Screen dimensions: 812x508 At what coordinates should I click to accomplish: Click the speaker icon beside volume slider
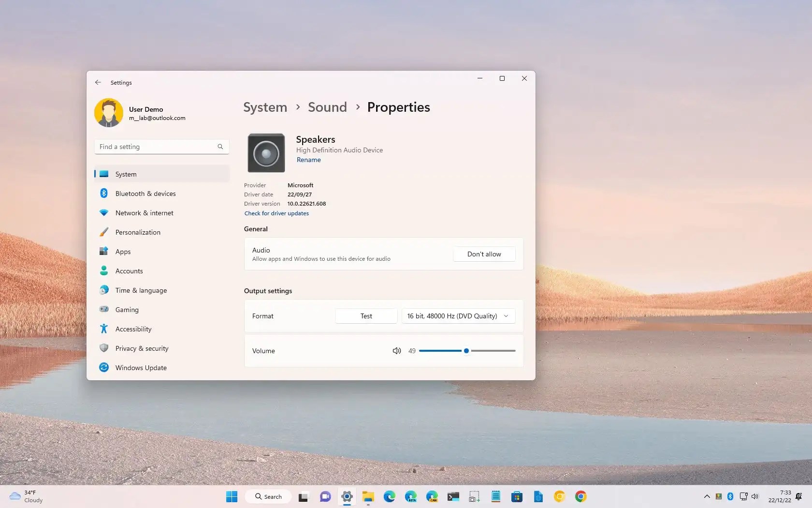click(x=396, y=351)
